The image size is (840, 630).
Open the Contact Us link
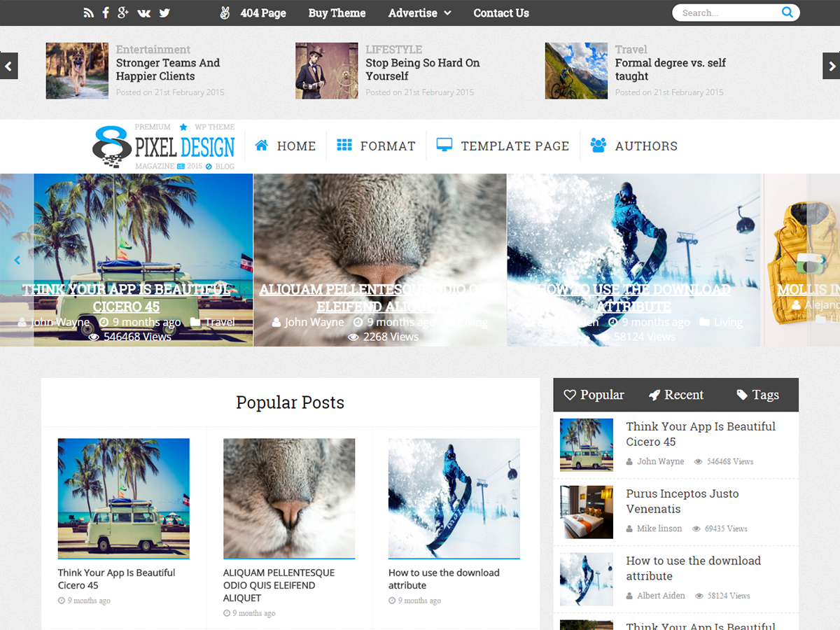[x=501, y=13]
